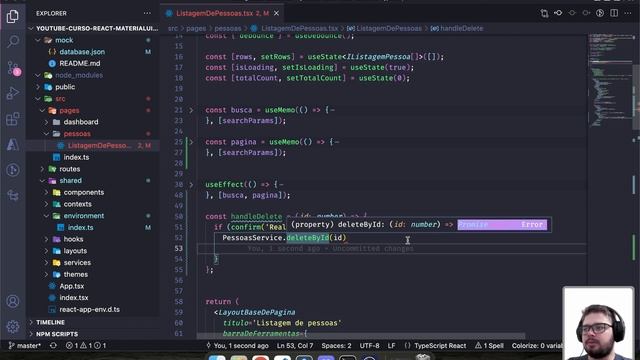The image size is (640, 360).
Task: Click 1 Spell warning in status bar
Action: 489,346
